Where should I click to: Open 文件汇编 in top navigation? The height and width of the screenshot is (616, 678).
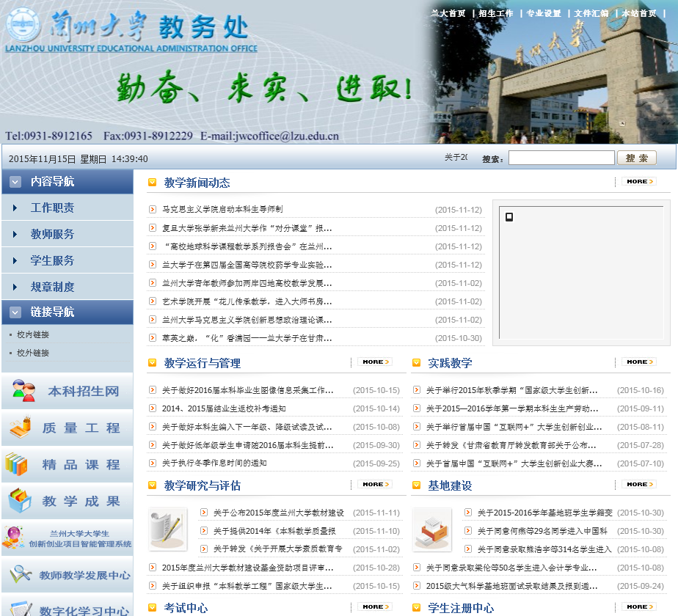tap(591, 13)
